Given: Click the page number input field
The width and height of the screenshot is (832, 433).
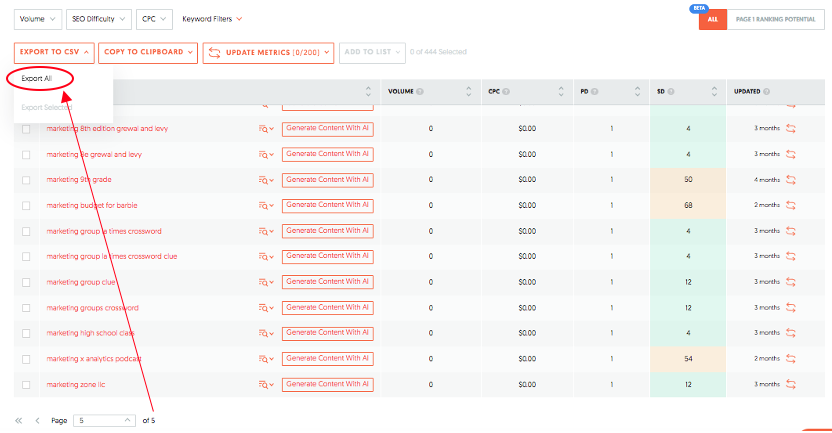Looking at the screenshot, I should [x=98, y=421].
